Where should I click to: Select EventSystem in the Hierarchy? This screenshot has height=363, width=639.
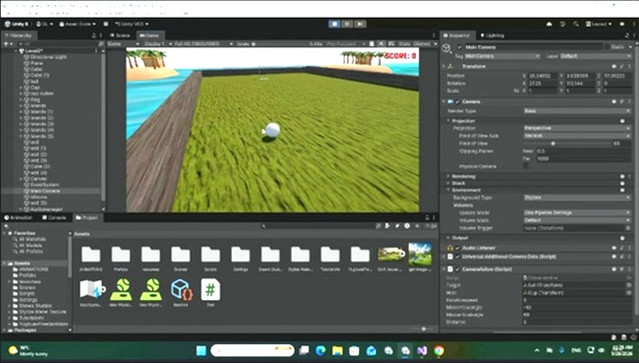pyautogui.click(x=44, y=185)
